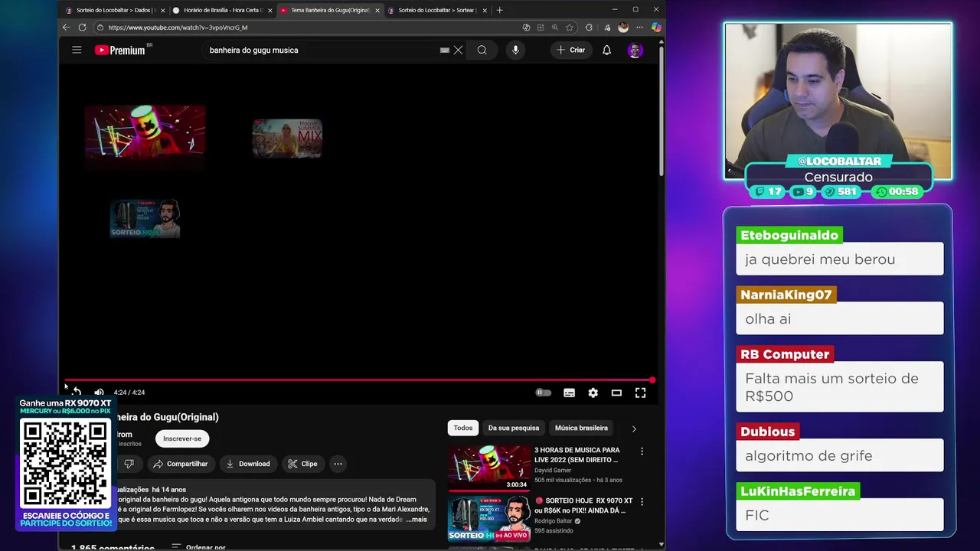
Task: Close the 'Horário de Brasília' tab
Action: click(269, 11)
